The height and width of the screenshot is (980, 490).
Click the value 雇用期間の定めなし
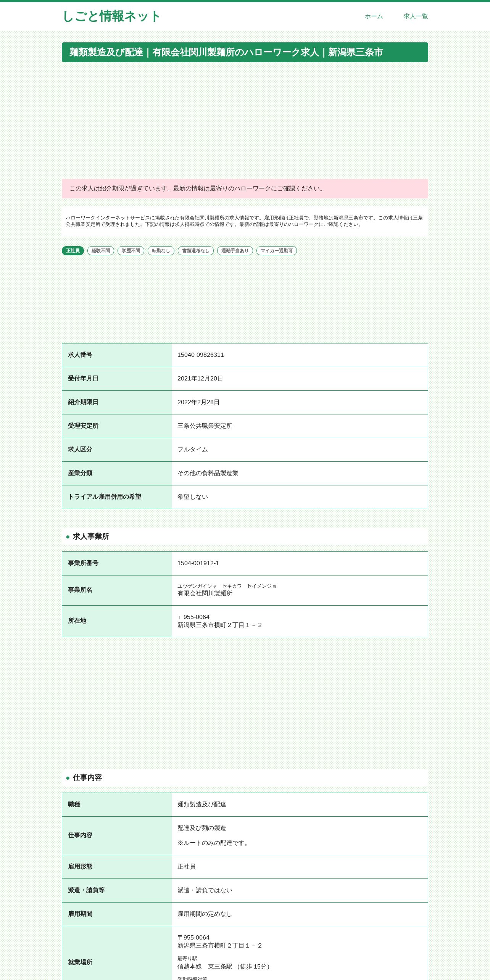(x=205, y=914)
